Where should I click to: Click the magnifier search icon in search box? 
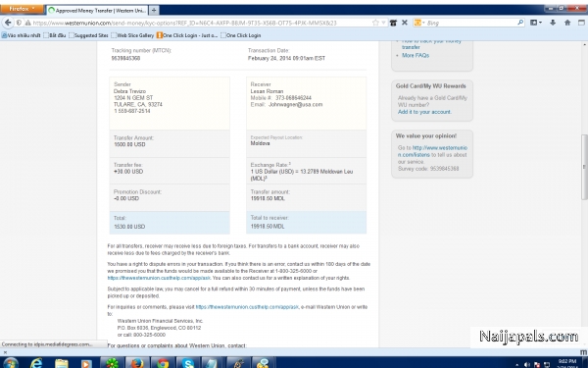click(520, 23)
